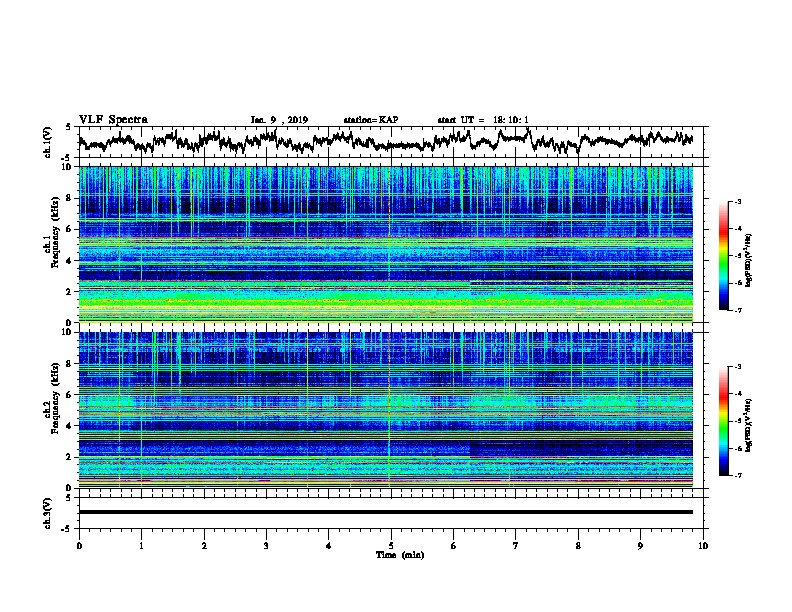This screenshot has height=612, width=792.
Task: Click the time-axis tick label "1"
Action: tap(141, 546)
